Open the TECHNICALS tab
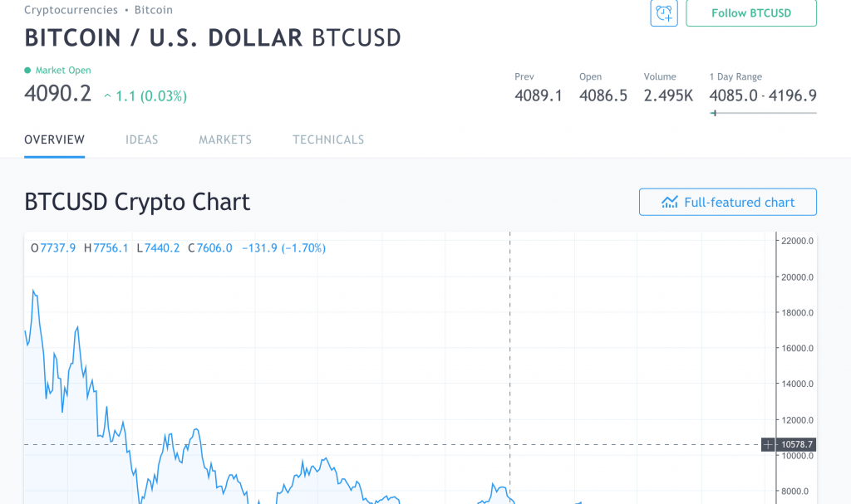851x504 pixels. point(328,140)
